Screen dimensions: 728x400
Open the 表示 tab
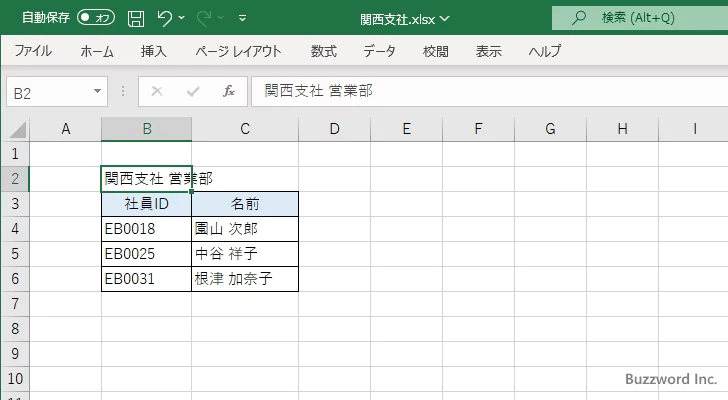[x=488, y=51]
